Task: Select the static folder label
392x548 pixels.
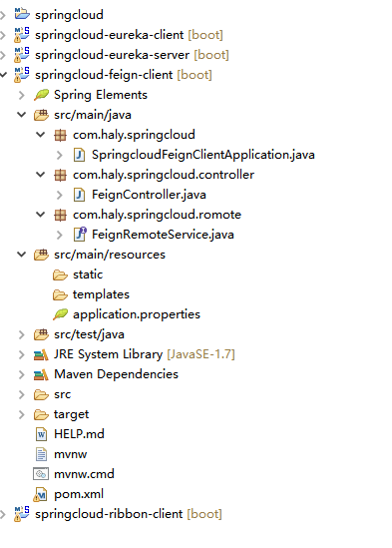Action: click(x=88, y=274)
